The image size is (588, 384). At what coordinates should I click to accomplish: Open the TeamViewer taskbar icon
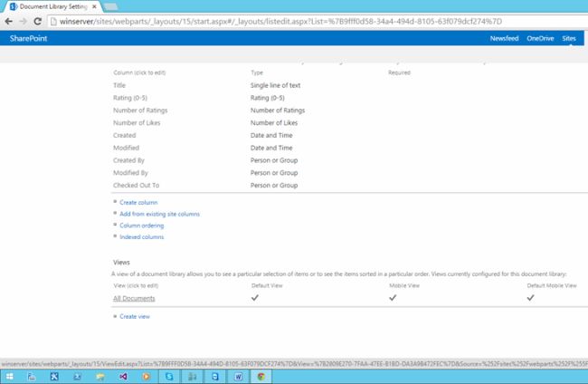215,377
